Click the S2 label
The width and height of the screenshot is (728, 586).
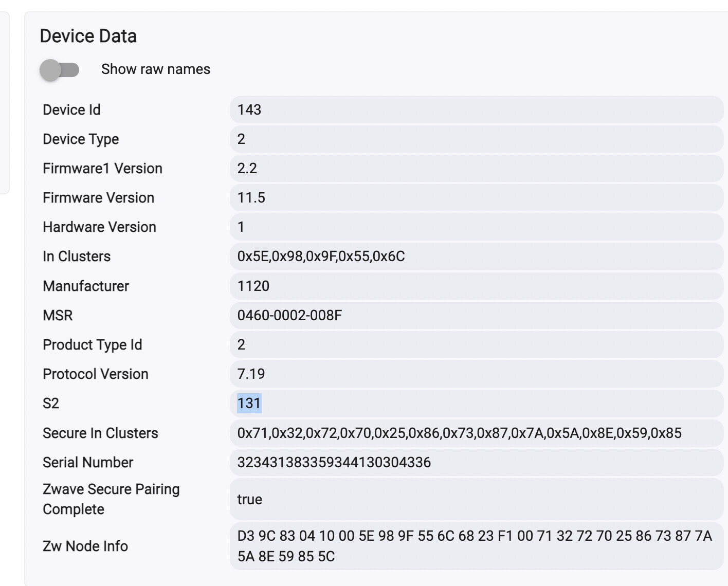coord(51,403)
